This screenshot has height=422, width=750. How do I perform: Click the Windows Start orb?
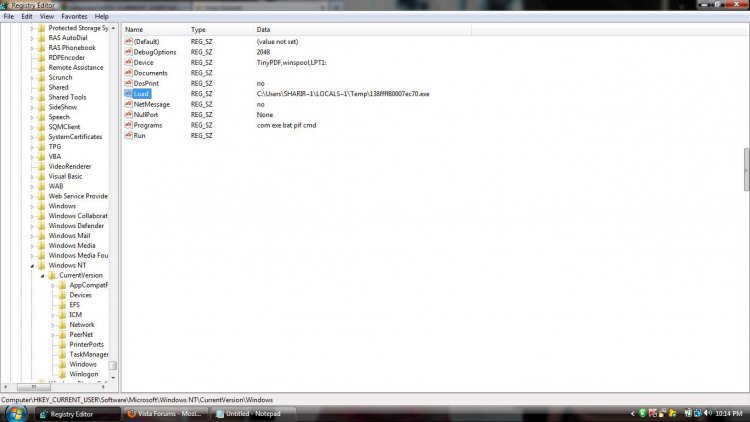tap(16, 414)
